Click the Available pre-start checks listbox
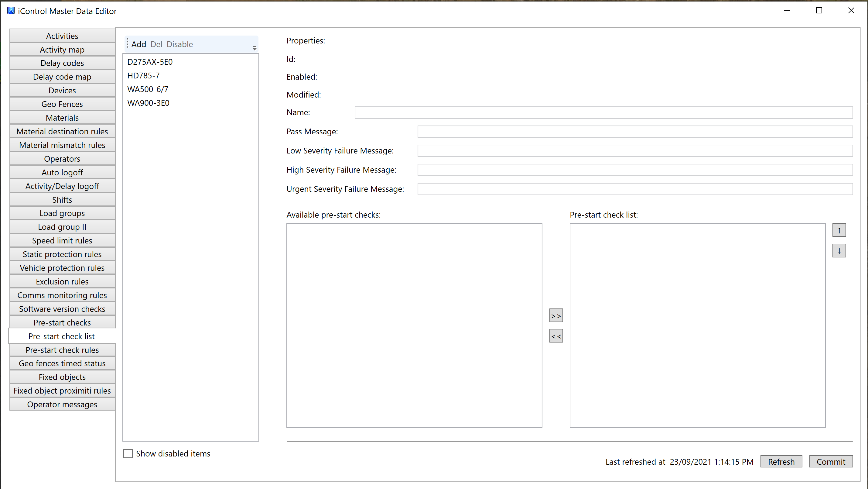 pyautogui.click(x=414, y=325)
